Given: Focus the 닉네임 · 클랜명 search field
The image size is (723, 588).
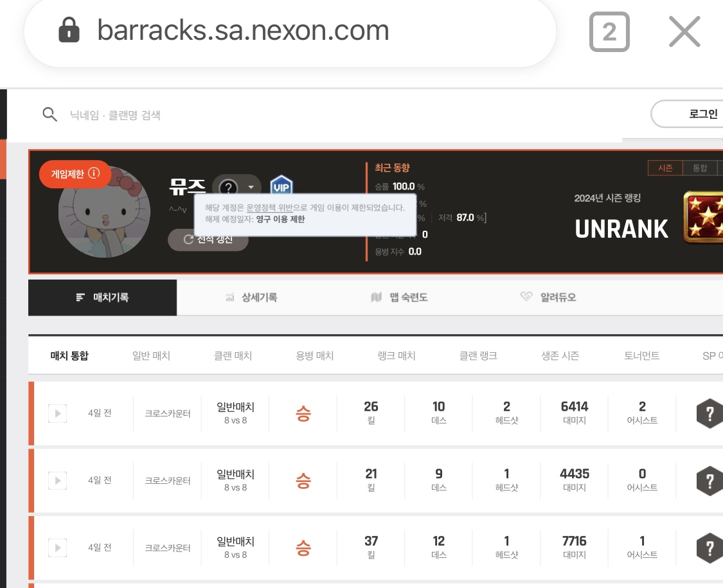Looking at the screenshot, I should pyautogui.click(x=257, y=115).
